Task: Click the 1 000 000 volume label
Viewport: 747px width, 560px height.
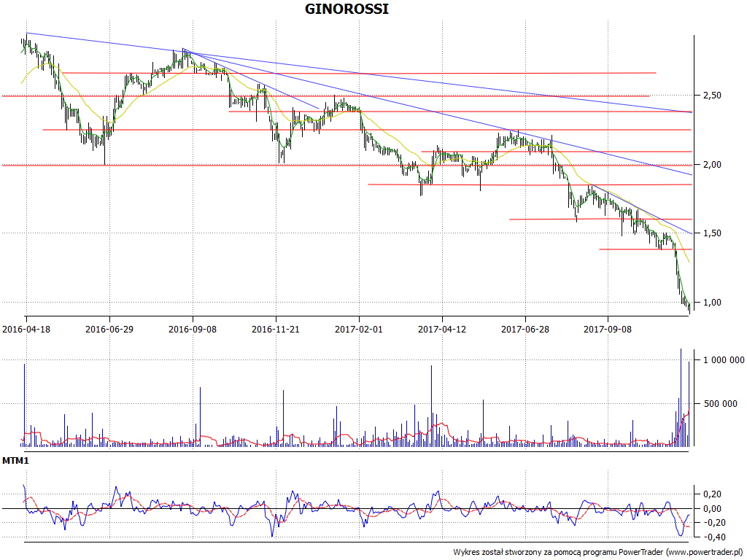Action: 724,360
